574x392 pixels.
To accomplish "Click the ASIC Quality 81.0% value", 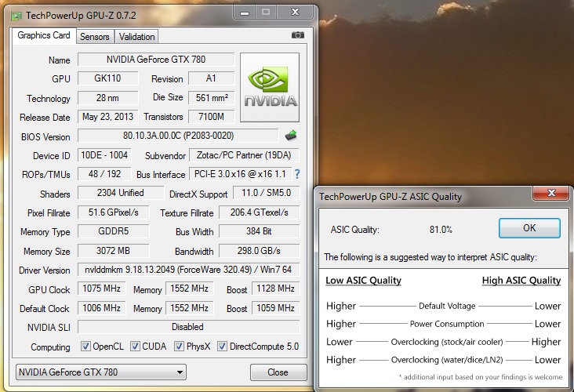I will coord(441,230).
